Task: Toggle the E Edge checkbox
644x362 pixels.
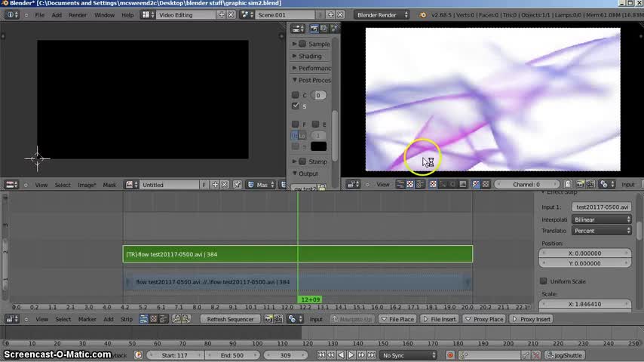Action: (x=315, y=124)
